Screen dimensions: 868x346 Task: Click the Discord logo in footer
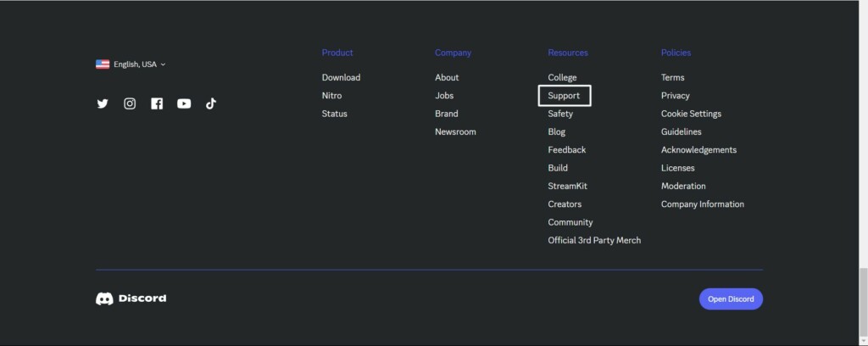pyautogui.click(x=131, y=299)
